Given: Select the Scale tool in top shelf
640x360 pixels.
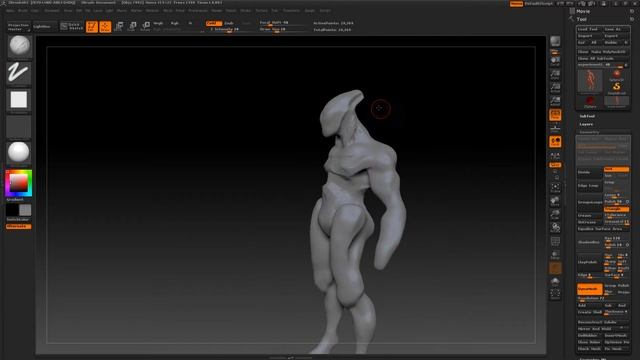Looking at the screenshot, I should coord(131,27).
